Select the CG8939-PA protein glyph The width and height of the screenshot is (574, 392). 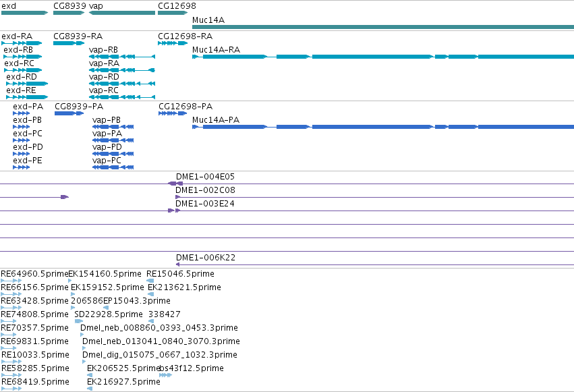click(69, 113)
